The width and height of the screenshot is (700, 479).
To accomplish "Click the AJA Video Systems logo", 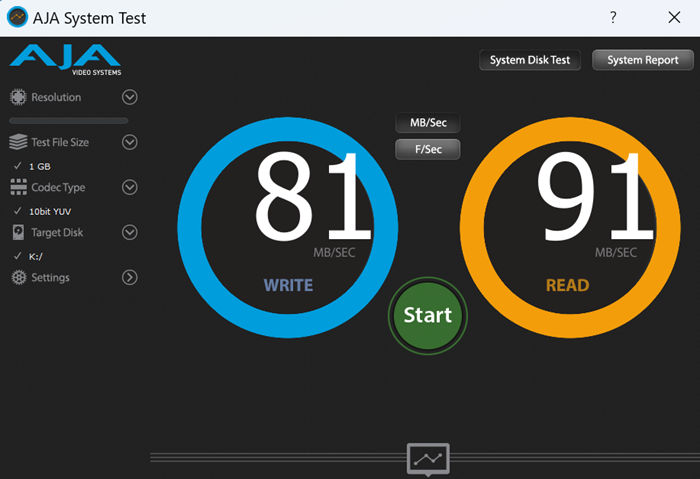I will click(x=65, y=60).
